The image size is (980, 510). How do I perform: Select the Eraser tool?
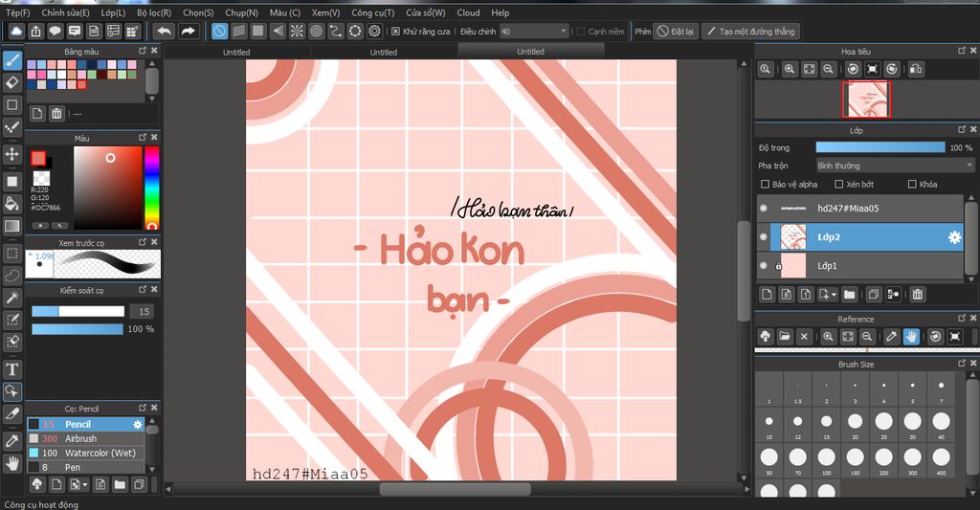11,82
